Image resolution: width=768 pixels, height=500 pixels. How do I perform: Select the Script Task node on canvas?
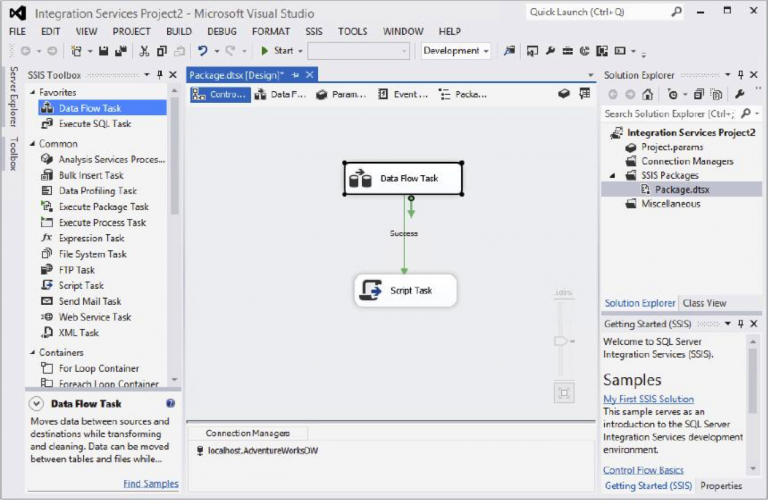click(406, 290)
